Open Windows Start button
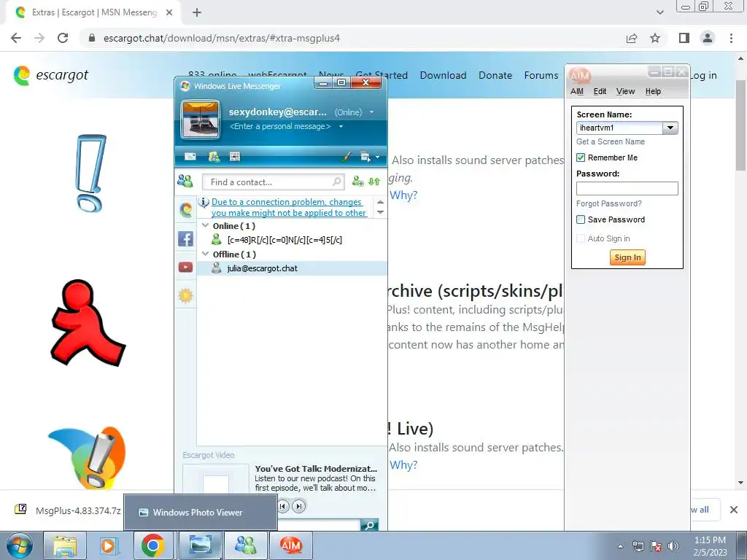This screenshot has width=747, height=560. pos(20,545)
